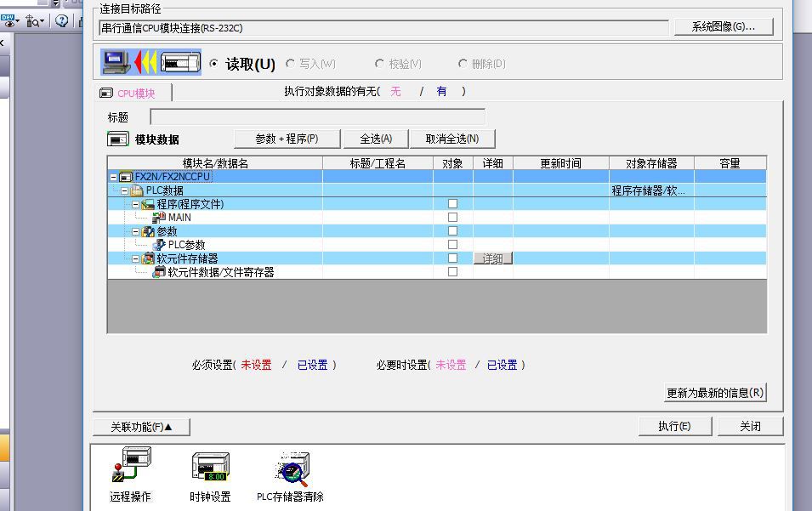Screen dimensions: 812x511
Task: Click the Close 关闭 button
Action: point(751,427)
